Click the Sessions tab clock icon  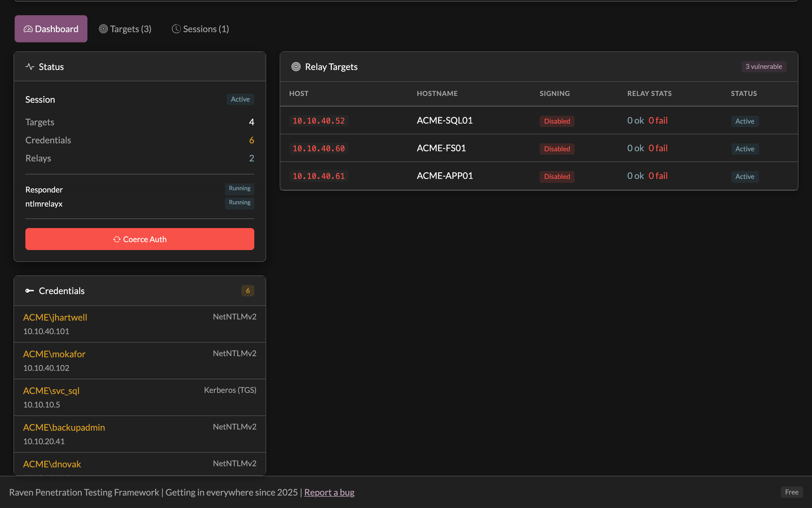coord(176,29)
